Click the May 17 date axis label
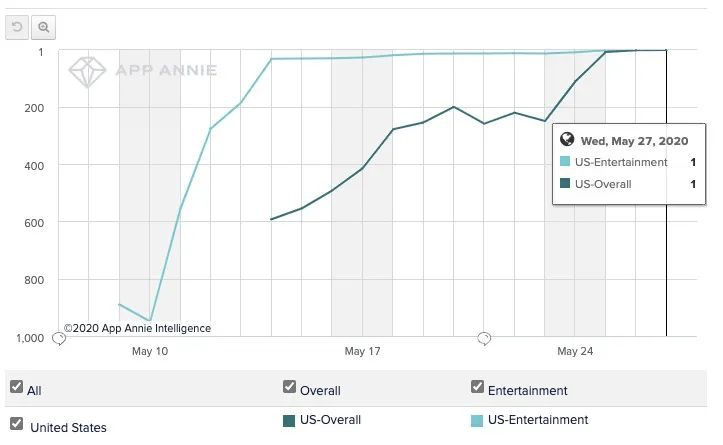Screen dimensions: 723x445 pyautogui.click(x=362, y=351)
